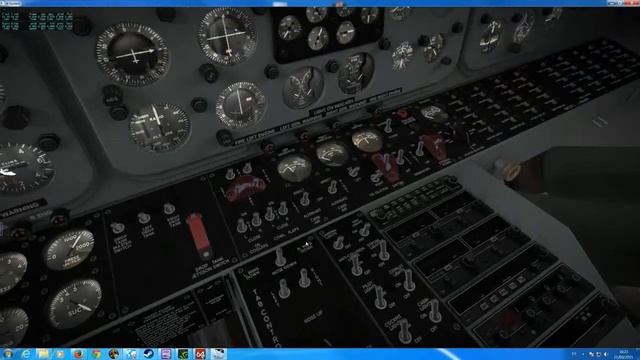The image size is (640, 360).
Task: Open Steam from the taskbar
Action: pos(149,354)
